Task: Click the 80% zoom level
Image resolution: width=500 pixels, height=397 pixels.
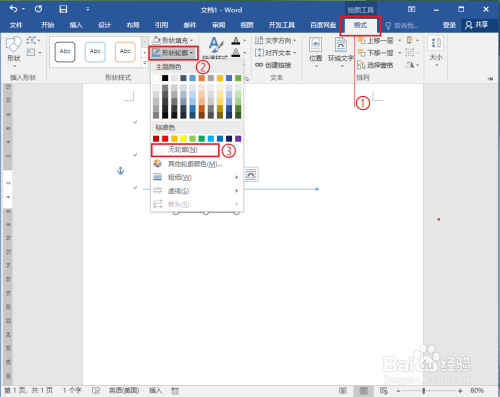Action: [x=477, y=390]
